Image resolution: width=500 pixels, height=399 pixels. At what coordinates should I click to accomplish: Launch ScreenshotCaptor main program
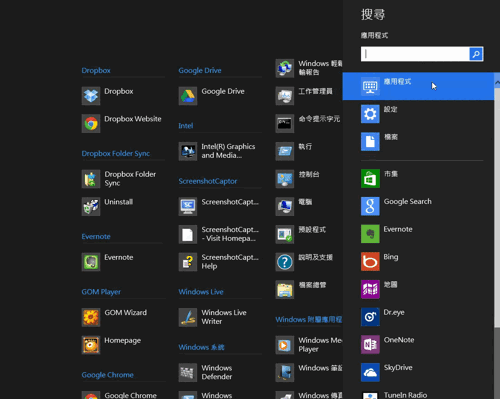(x=219, y=206)
